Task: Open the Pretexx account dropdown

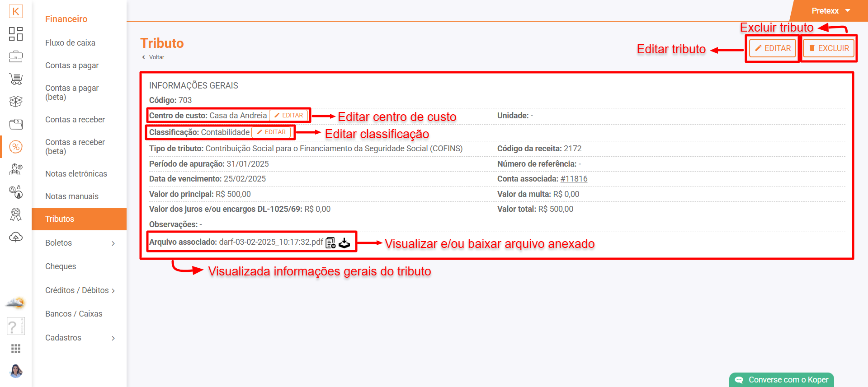Action: tap(830, 11)
